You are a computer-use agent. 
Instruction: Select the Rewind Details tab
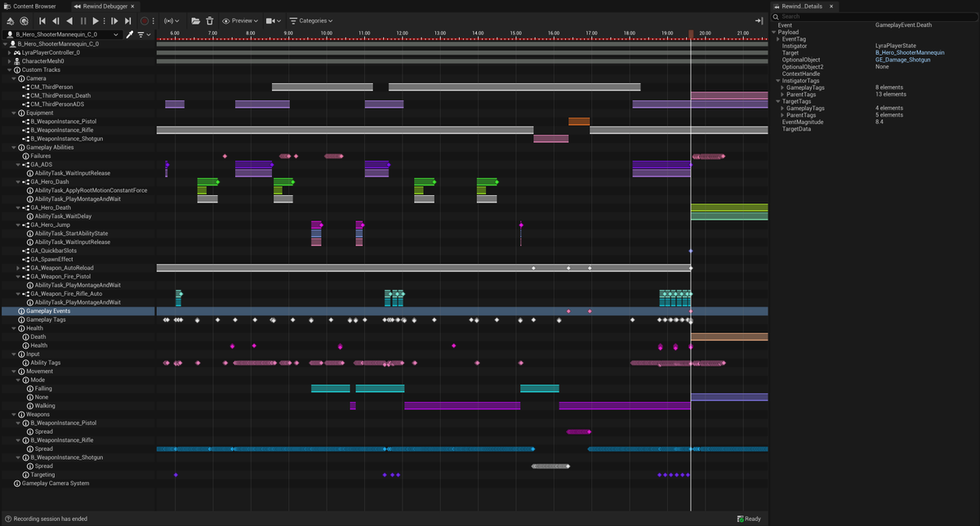(x=804, y=6)
